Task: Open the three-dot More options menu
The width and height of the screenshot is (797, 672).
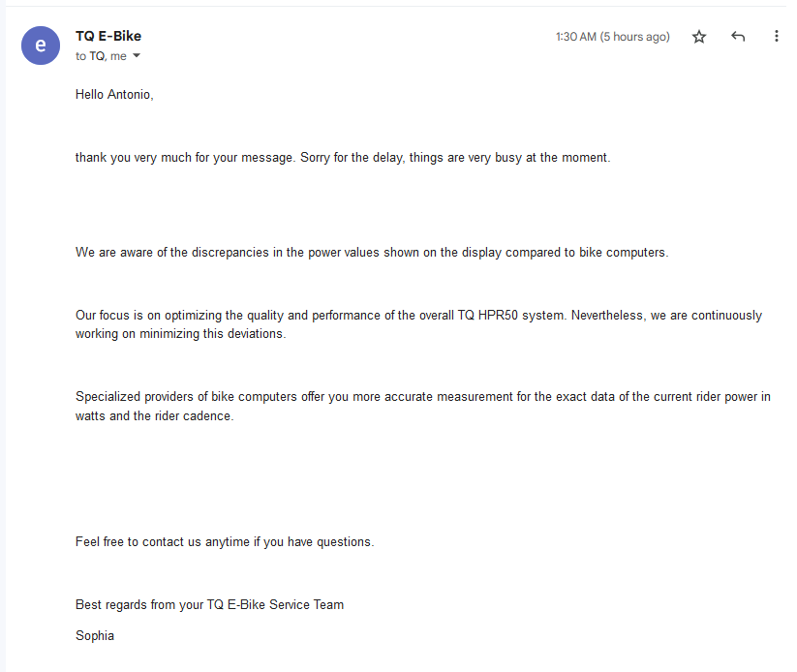Action: [x=776, y=37]
